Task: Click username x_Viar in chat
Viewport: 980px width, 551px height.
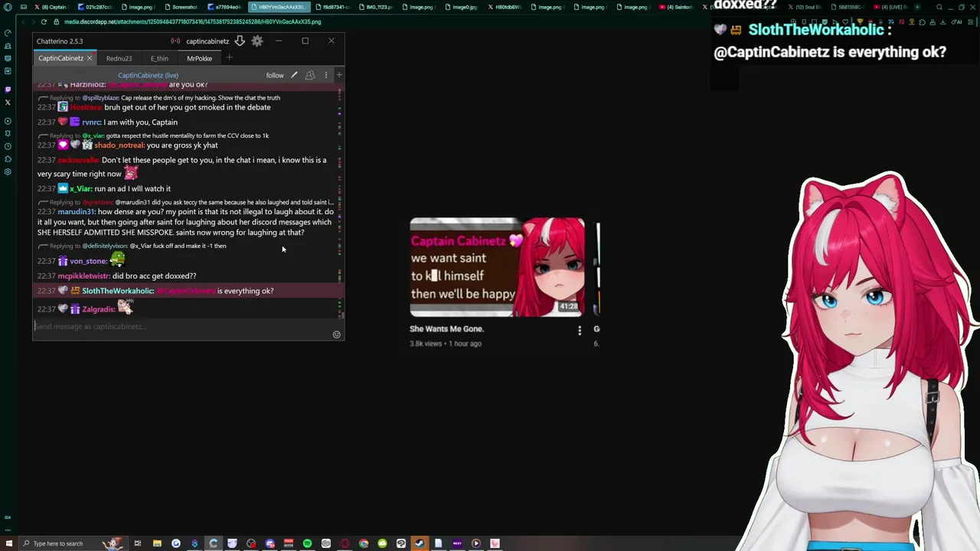Action: pos(80,188)
